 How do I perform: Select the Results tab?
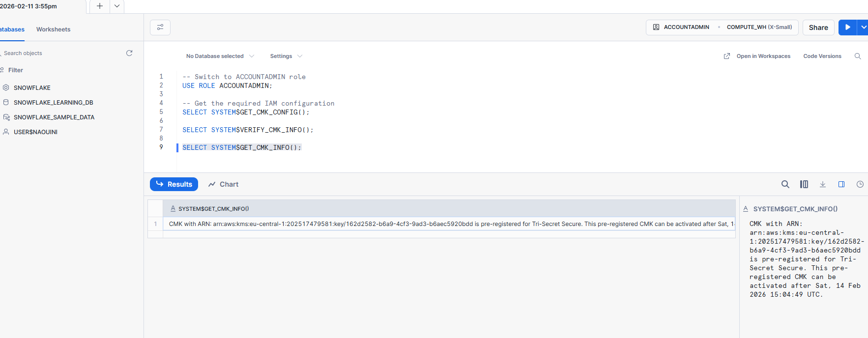[x=174, y=184]
